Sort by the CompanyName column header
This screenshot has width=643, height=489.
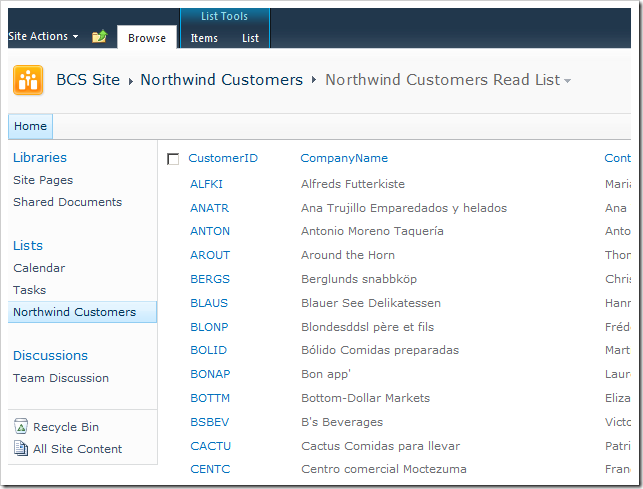coord(344,158)
